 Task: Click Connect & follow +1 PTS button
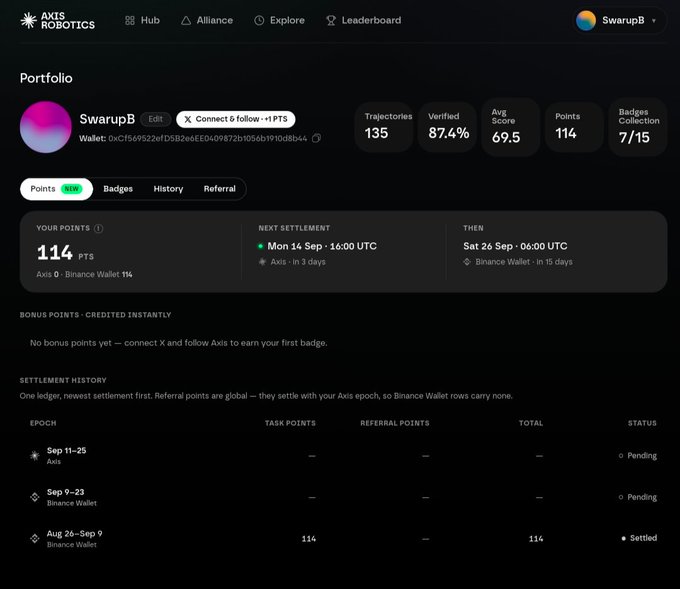point(235,119)
